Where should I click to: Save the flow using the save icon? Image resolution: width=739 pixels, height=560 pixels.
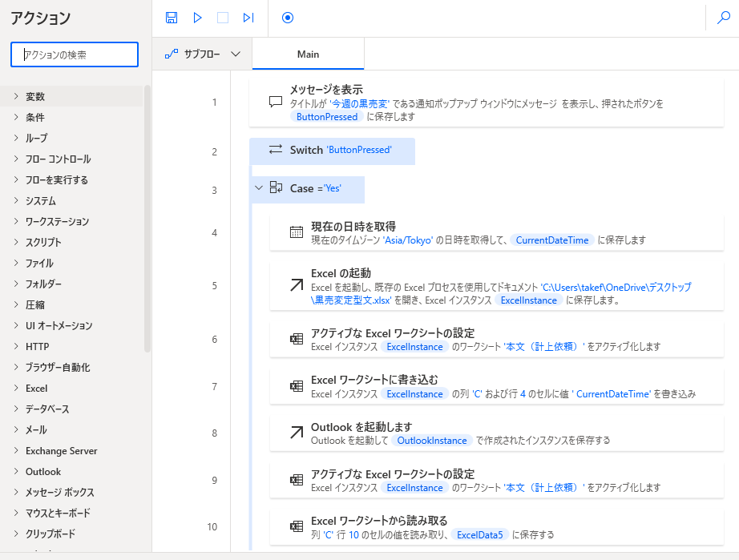[171, 17]
